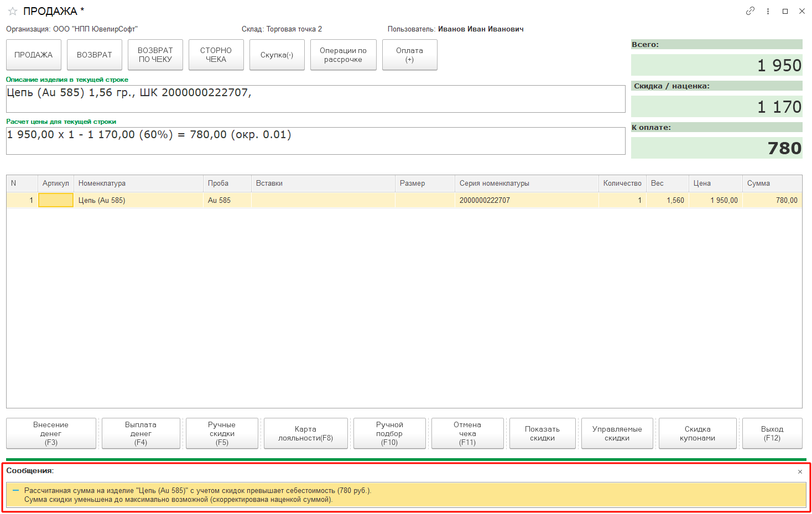Click the Скидка купонами button
The image size is (812, 514).
(698, 433)
